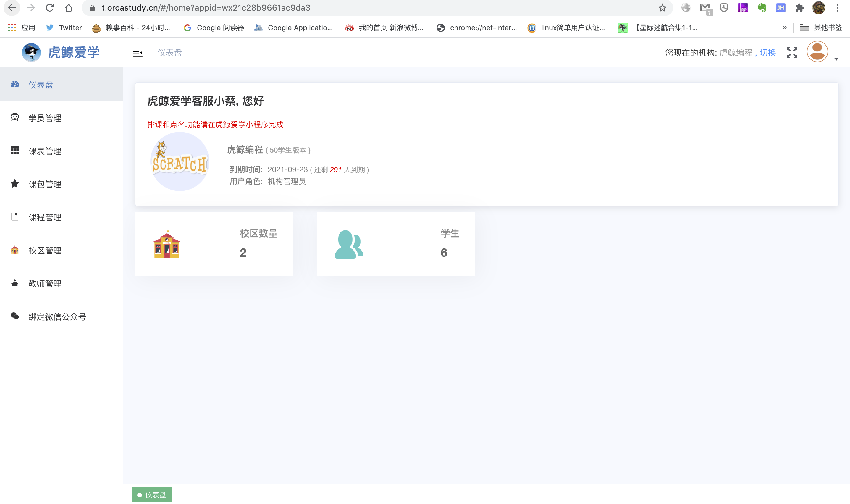Viewport: 850px width, 504px height.
Task: Open 课表管理 in the sidebar
Action: point(62,151)
